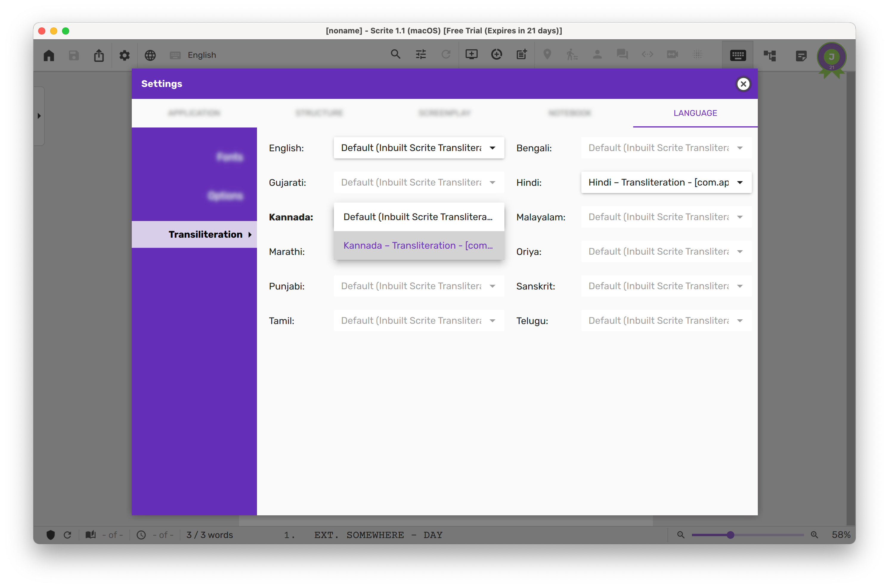Image resolution: width=889 pixels, height=588 pixels.
Task: Select the Transliteration sidebar item
Action: [x=194, y=234]
